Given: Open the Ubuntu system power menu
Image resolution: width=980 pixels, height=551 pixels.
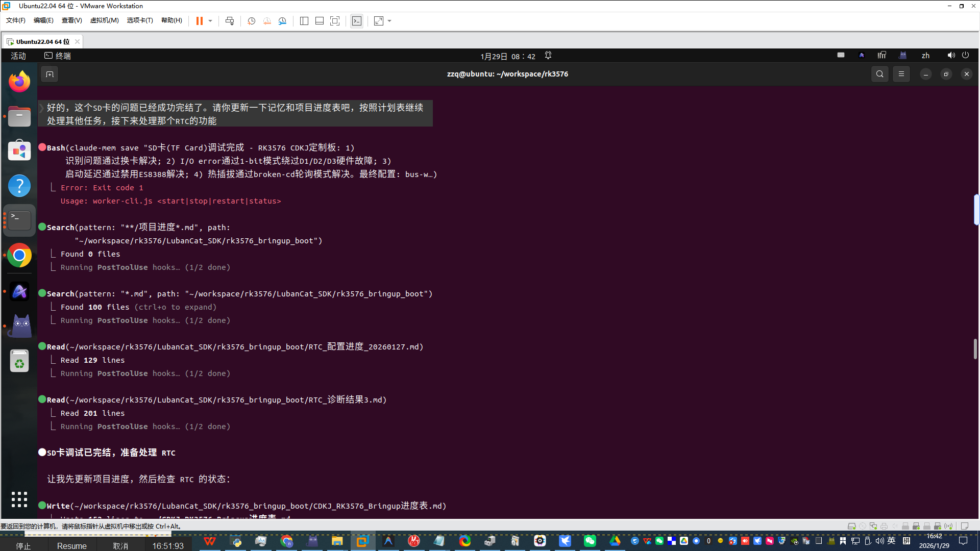Looking at the screenshot, I should click(x=965, y=55).
